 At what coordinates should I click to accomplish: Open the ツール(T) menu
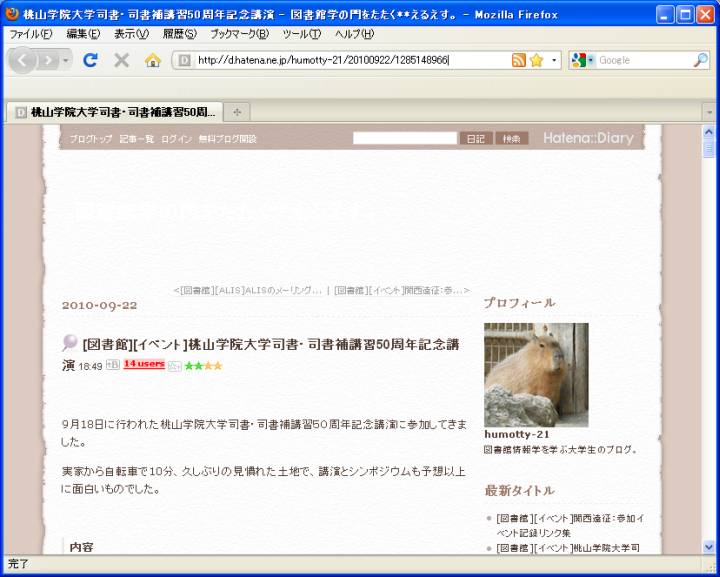pos(301,33)
